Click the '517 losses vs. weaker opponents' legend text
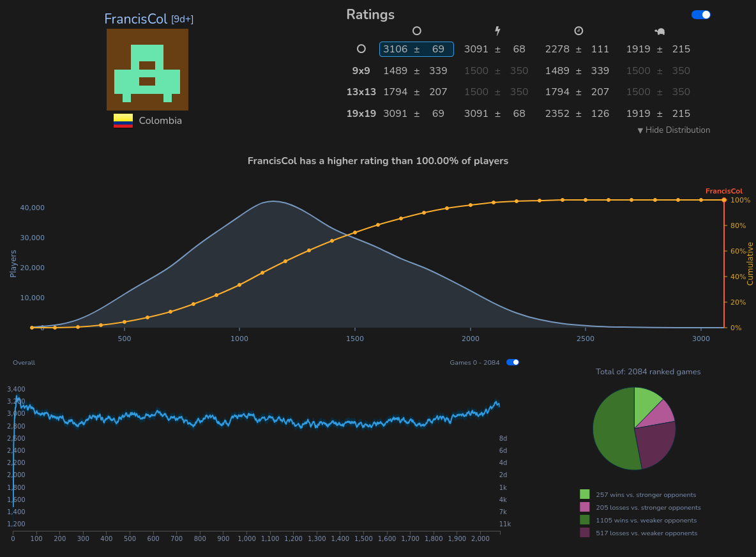Image resolution: width=756 pixels, height=557 pixels. [x=647, y=533]
